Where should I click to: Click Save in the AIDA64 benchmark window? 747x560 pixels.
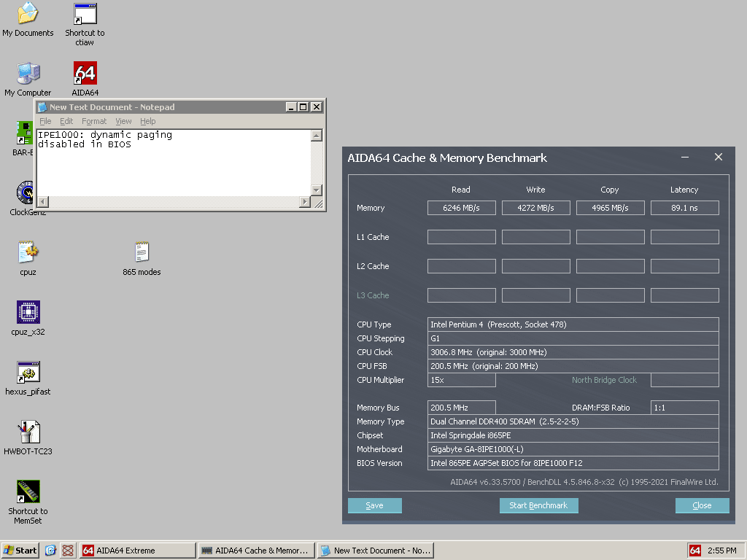click(374, 506)
